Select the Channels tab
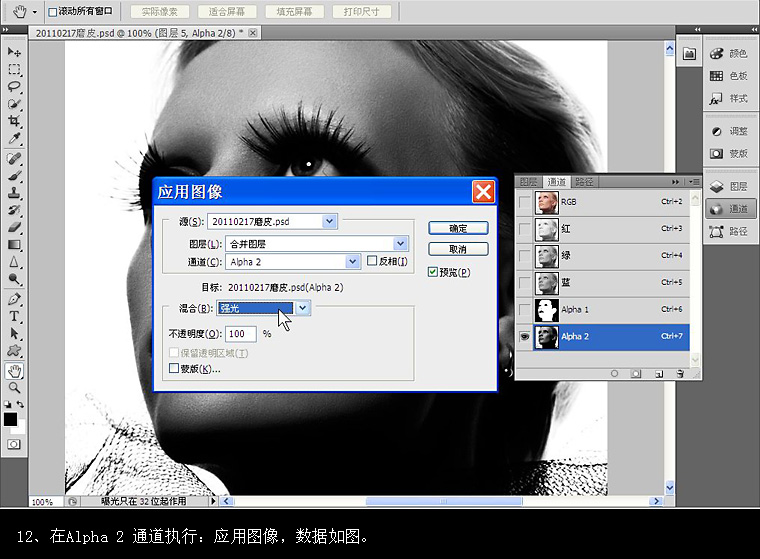The height and width of the screenshot is (559, 760). click(x=556, y=182)
